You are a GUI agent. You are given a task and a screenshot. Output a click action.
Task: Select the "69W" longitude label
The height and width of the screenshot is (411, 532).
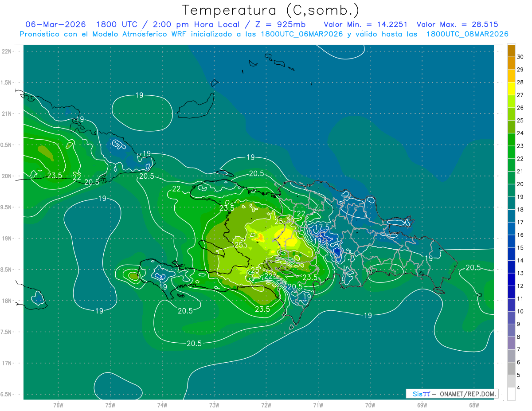(422, 405)
